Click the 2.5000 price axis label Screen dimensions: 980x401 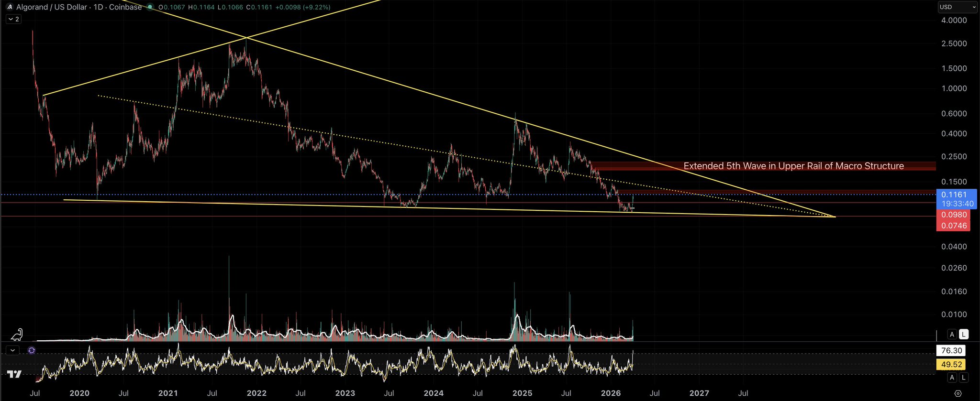(x=954, y=43)
